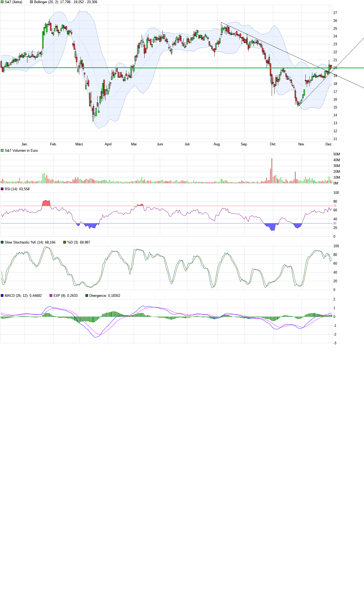
Task: Click the 'Divergence: 0,18352' label
Action: [105, 296]
